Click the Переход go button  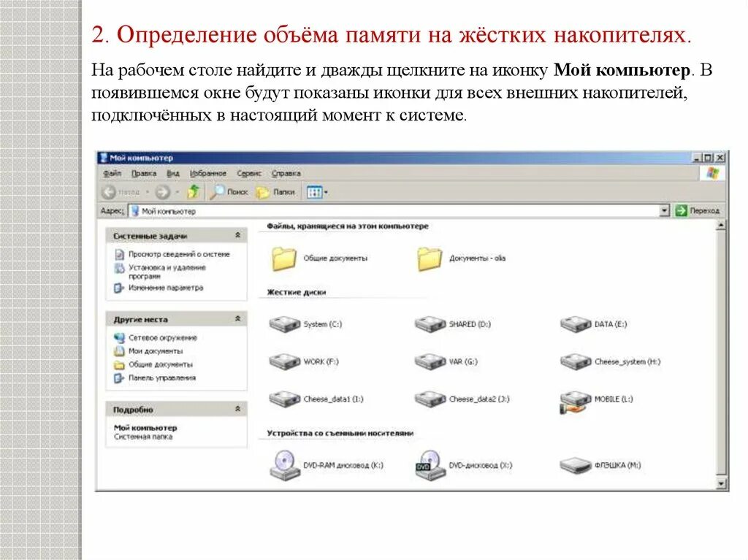698,210
